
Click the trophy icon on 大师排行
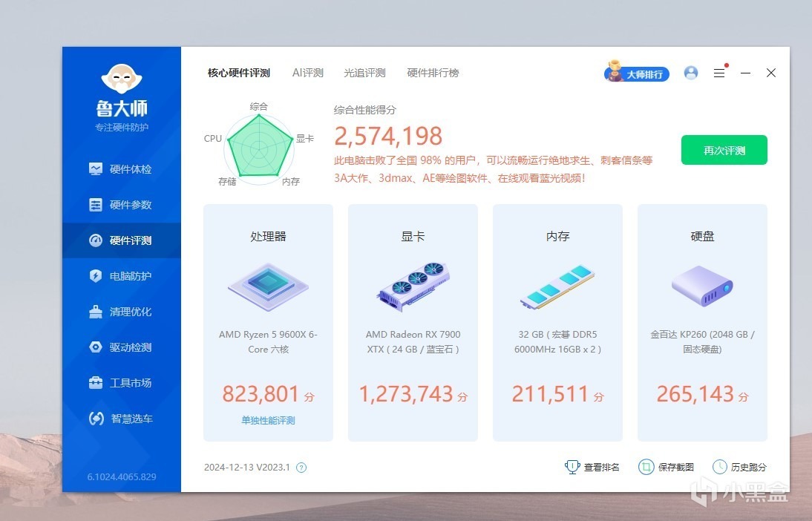tap(615, 71)
